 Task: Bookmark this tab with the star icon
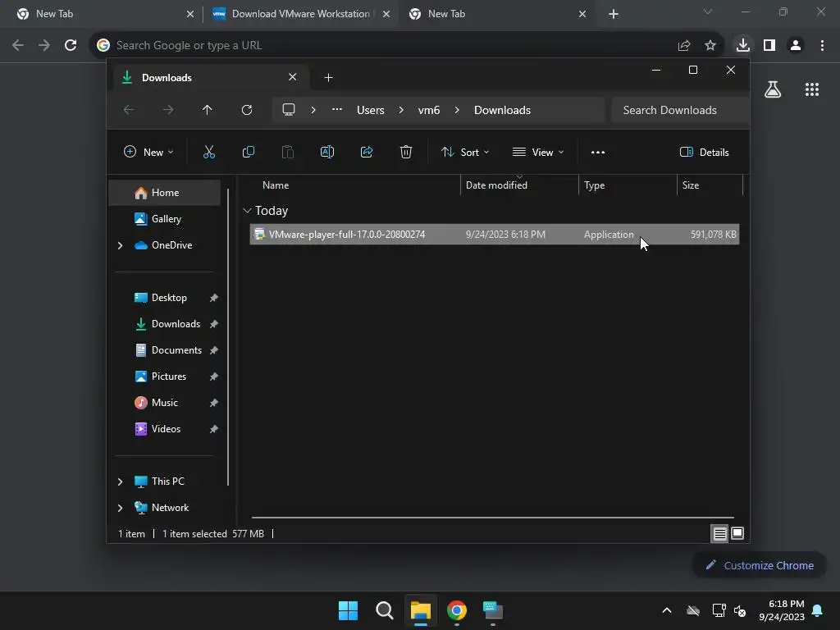[710, 46]
